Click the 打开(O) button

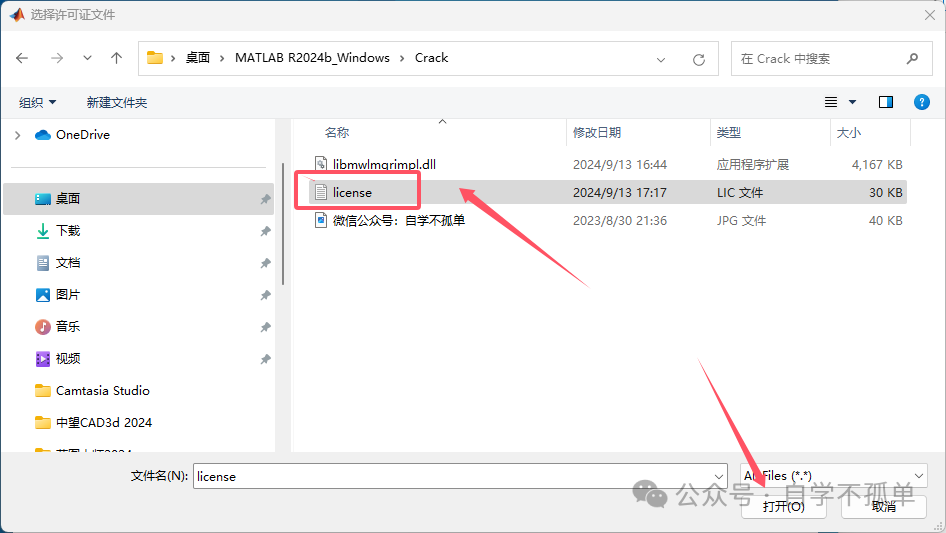[x=783, y=506]
